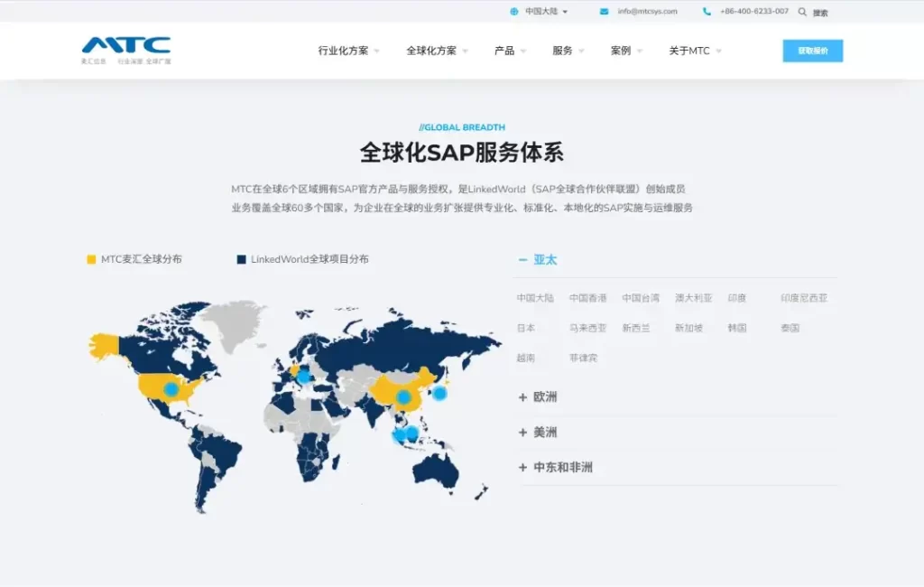This screenshot has width=924, height=587.
Task: Click the phone icon next to the hotline number
Action: pyautogui.click(x=705, y=12)
